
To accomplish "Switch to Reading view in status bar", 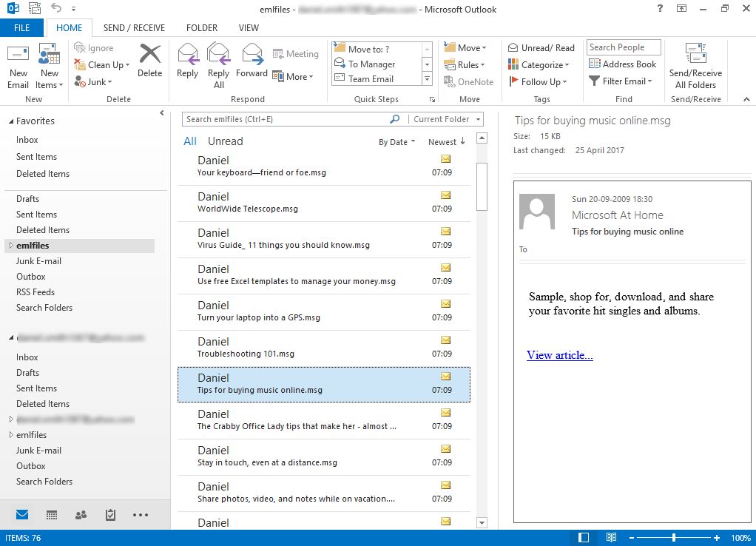I will [611, 537].
